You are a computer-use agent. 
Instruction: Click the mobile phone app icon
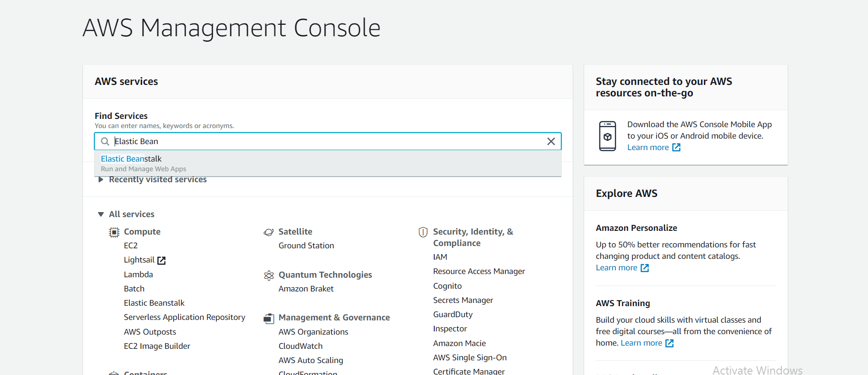pos(608,136)
